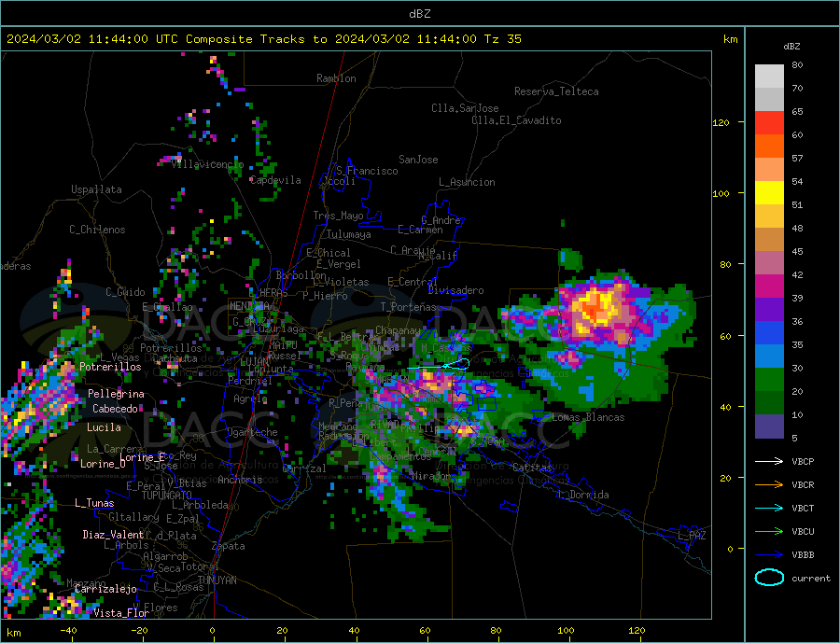Click the cyan VBCT arrow in legend

[769, 508]
